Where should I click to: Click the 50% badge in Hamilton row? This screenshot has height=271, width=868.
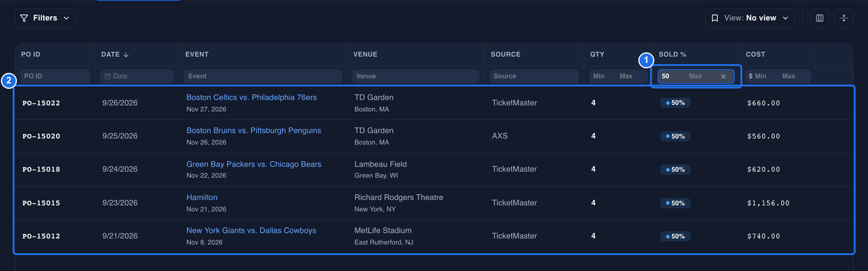point(675,203)
